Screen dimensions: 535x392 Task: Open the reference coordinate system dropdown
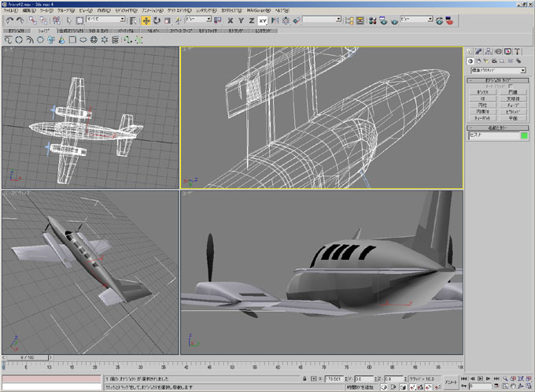198,20
